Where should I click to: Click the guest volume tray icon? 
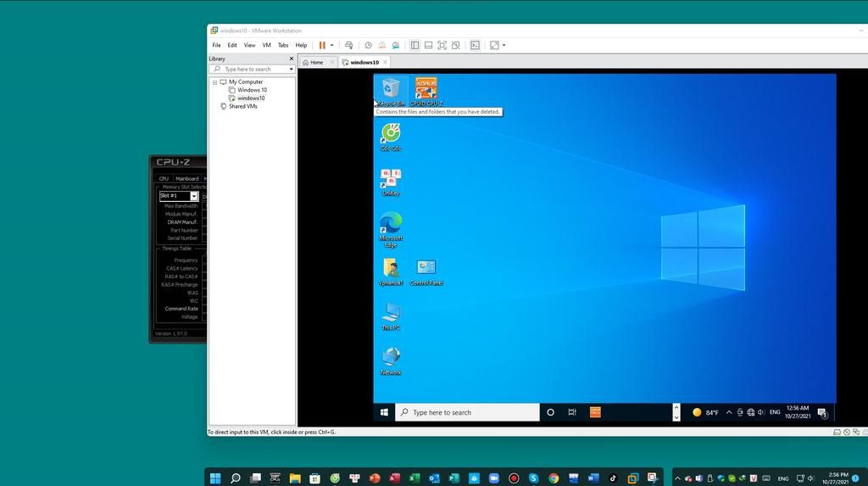pyautogui.click(x=761, y=412)
